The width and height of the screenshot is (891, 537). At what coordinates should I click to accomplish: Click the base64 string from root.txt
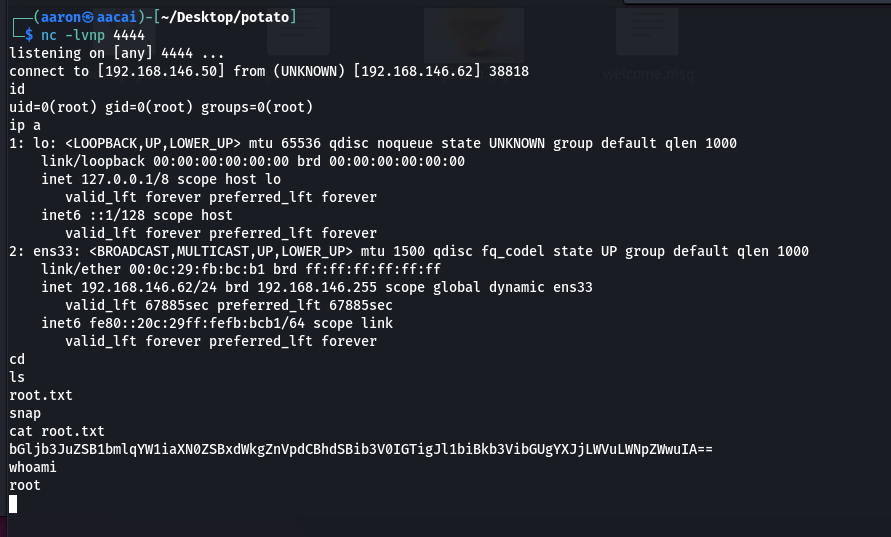tap(361, 449)
